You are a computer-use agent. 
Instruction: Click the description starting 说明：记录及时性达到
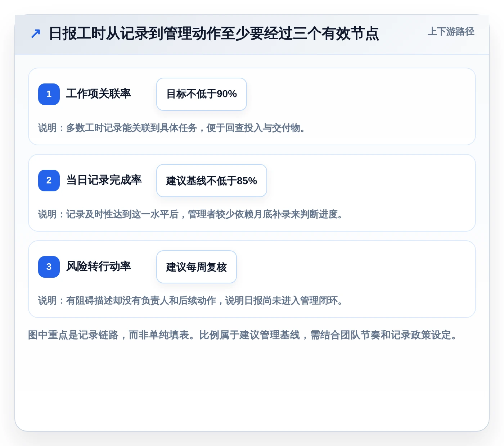pyautogui.click(x=190, y=214)
